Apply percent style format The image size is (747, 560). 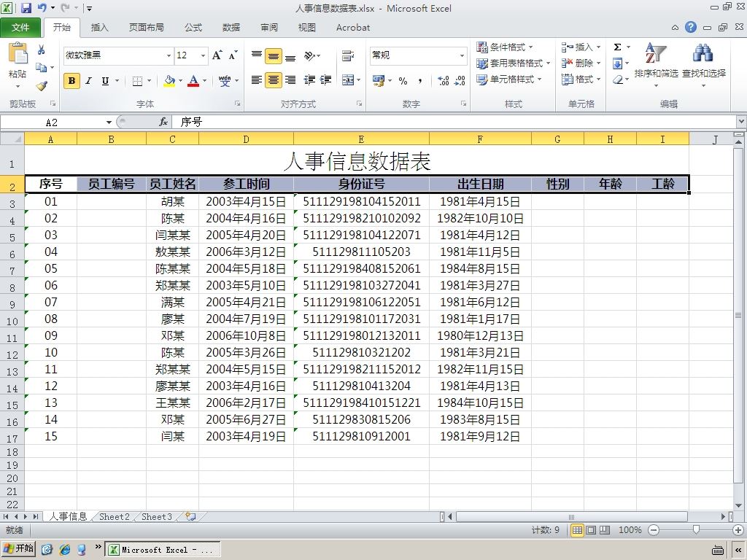point(403,81)
